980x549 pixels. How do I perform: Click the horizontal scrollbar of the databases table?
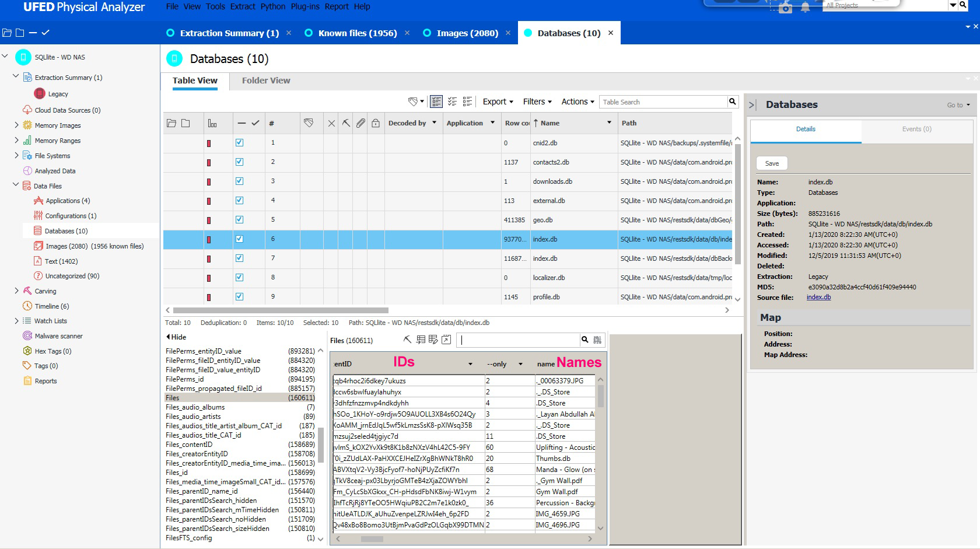[281, 310]
